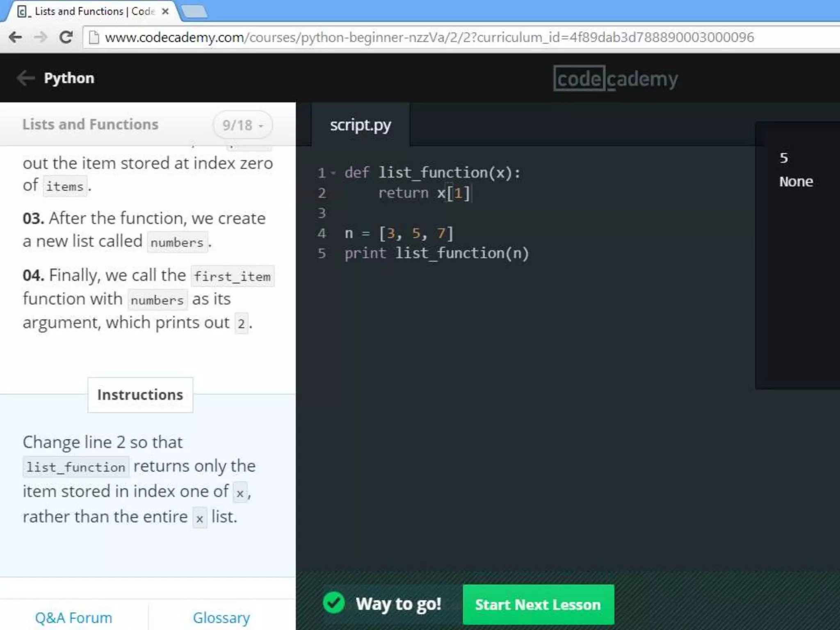This screenshot has height=630, width=840.
Task: Click 'list_function' code term in instructions
Action: point(76,467)
